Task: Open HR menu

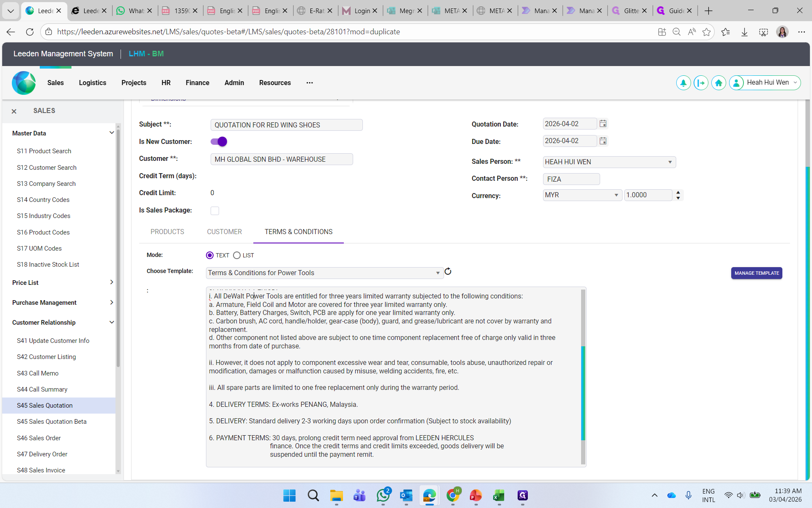Action: (166, 83)
